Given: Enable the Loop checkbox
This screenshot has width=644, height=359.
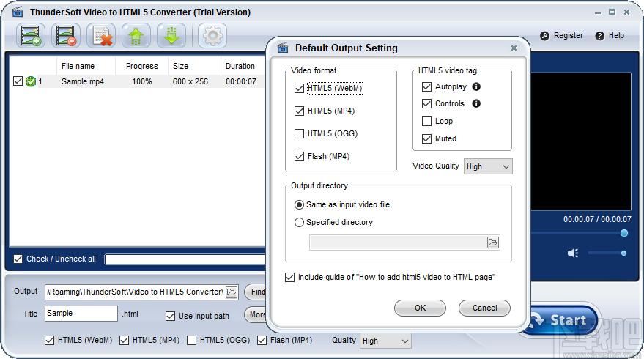Looking at the screenshot, I should [426, 121].
